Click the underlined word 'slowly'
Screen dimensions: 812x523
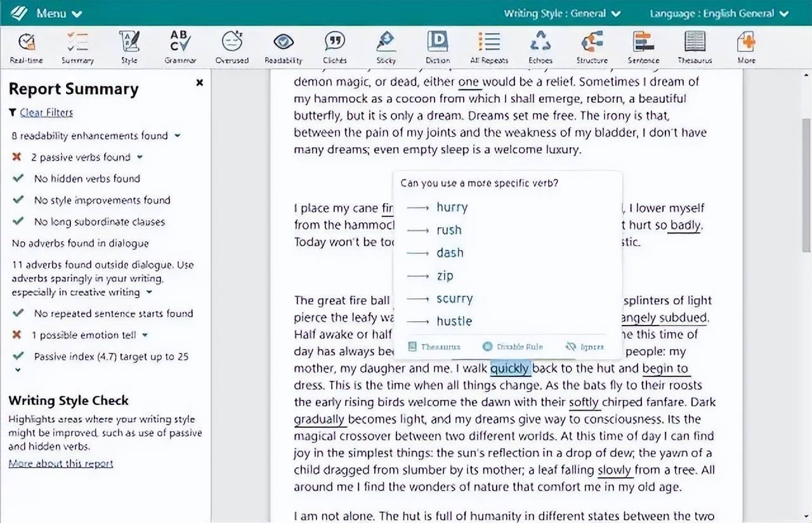click(x=615, y=470)
